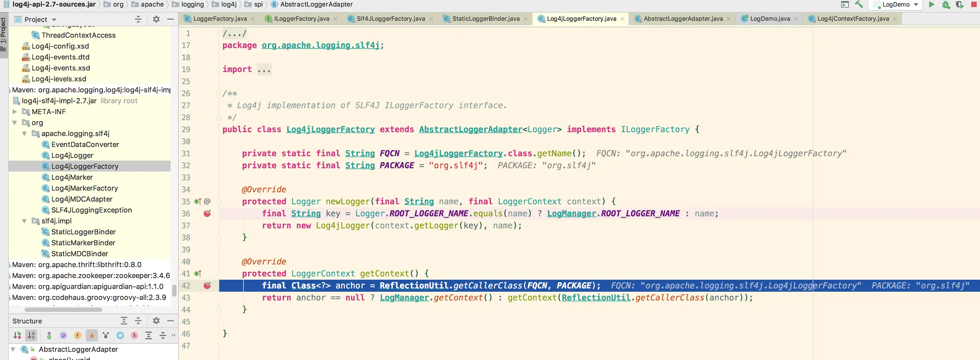Toggle show anonymous classes circle filter

pyautogui.click(x=120, y=335)
